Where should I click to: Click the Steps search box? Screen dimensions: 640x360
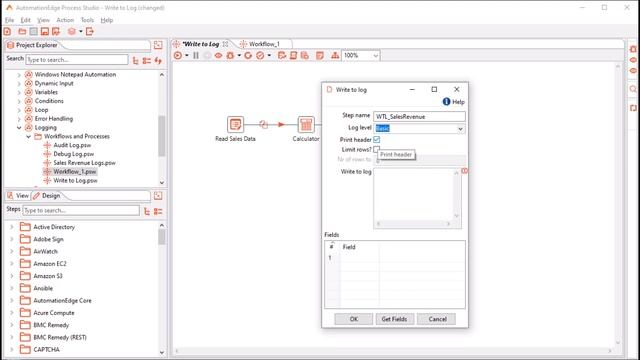(81, 210)
